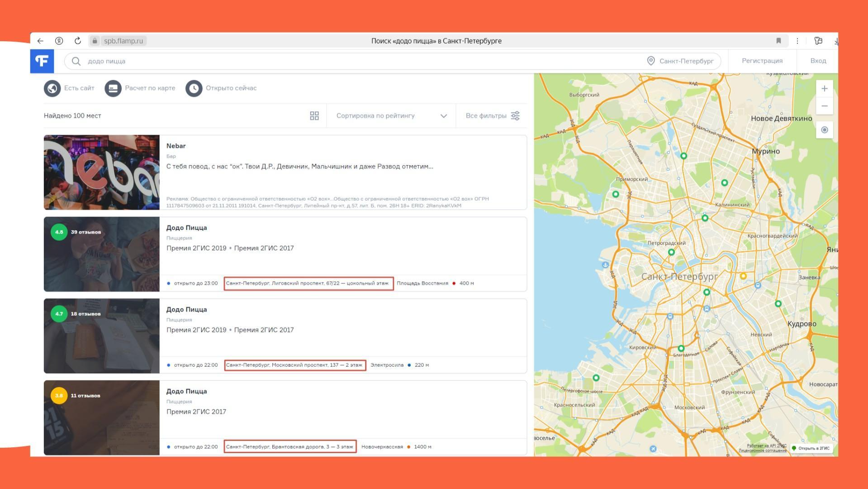Click green marker near Петроградский
The image size is (868, 489).
pyautogui.click(x=671, y=252)
